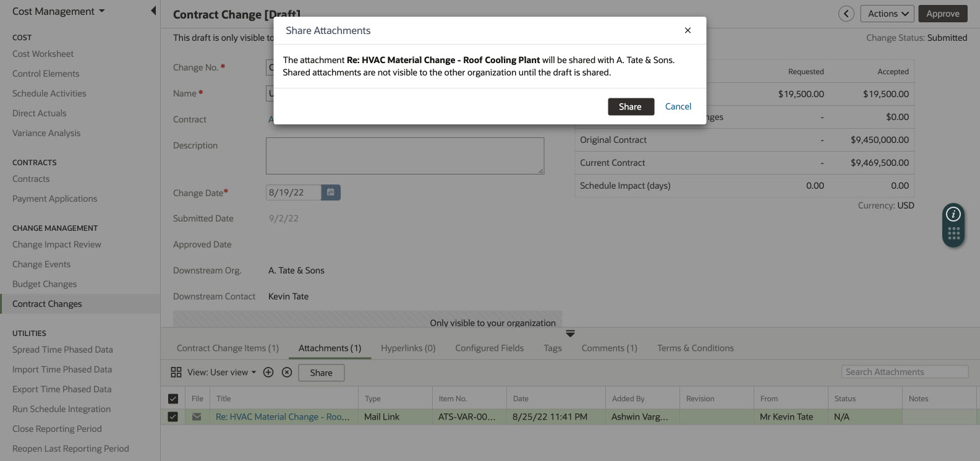Click the back arrow circle icon
Viewport: 980px width, 461px height.
coord(846,14)
